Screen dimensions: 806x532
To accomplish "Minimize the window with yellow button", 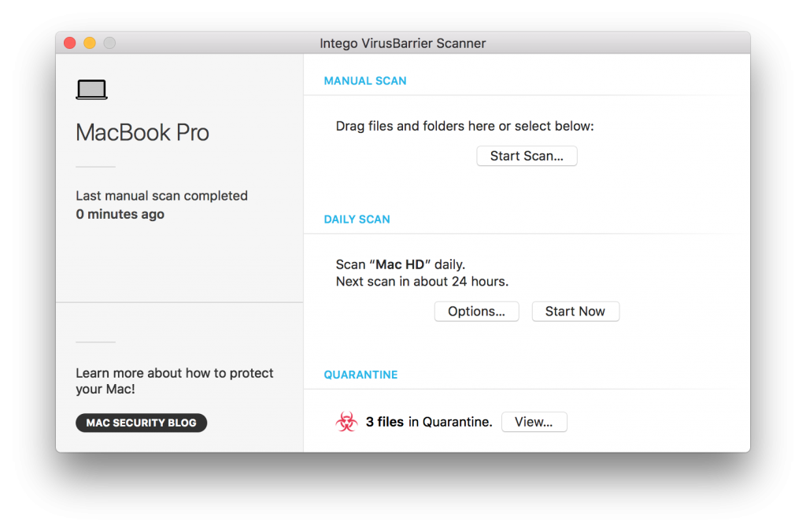I will [x=90, y=43].
